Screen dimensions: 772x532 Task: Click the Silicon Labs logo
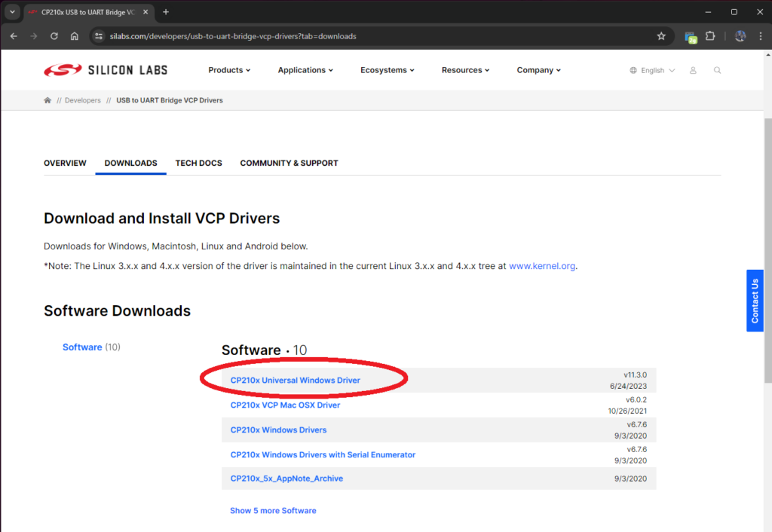coord(106,70)
